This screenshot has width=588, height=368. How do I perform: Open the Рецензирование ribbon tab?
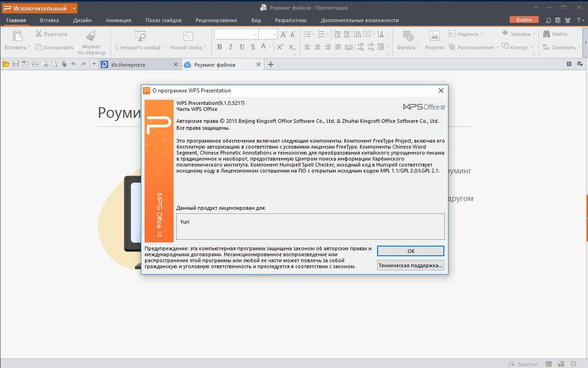[x=216, y=20]
